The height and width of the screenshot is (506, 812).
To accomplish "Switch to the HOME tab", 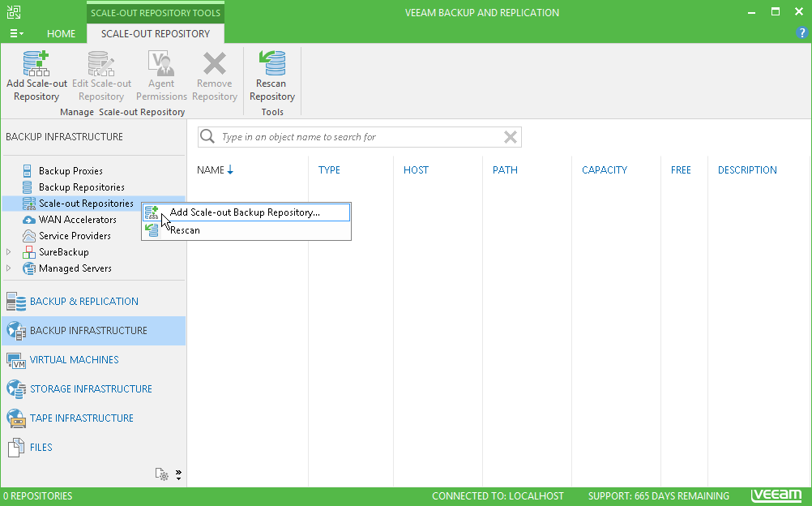I will 61,33.
